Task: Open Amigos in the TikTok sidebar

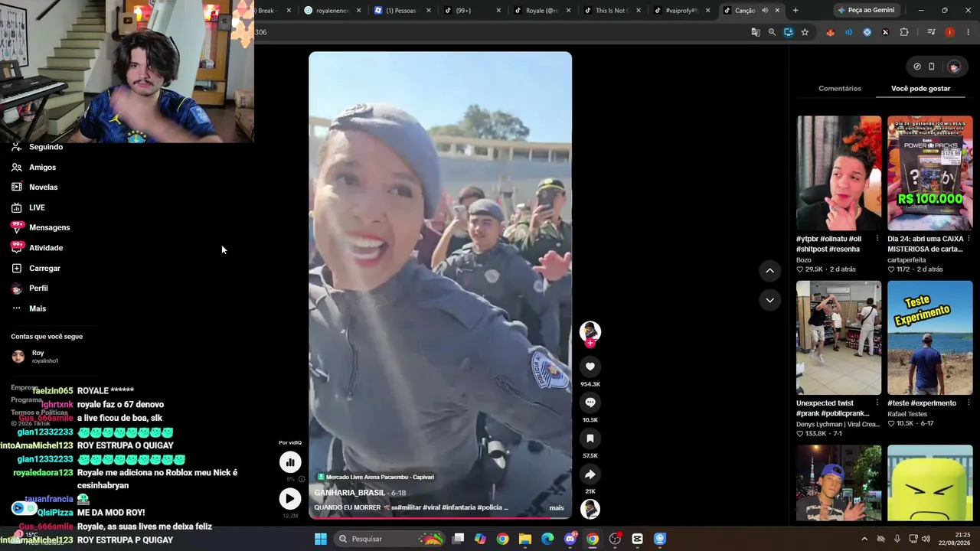Action: 34,167
